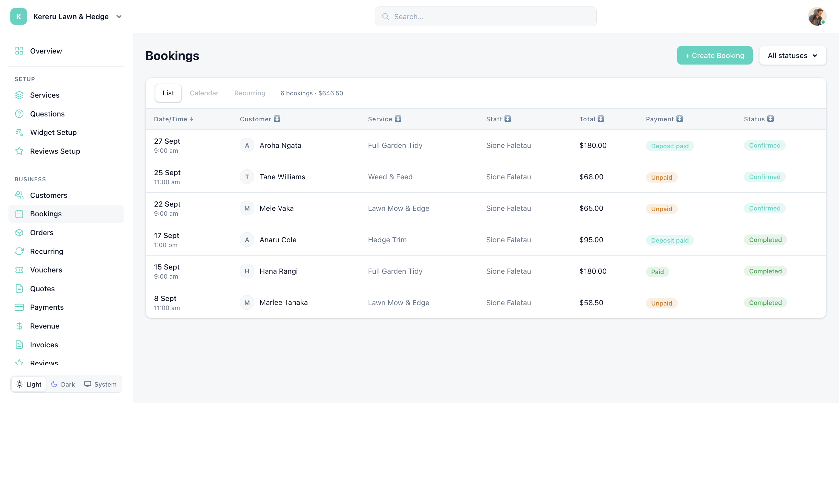Viewport: 839px width, 504px height.
Task: Sort by Total column sort icon
Action: tap(601, 119)
